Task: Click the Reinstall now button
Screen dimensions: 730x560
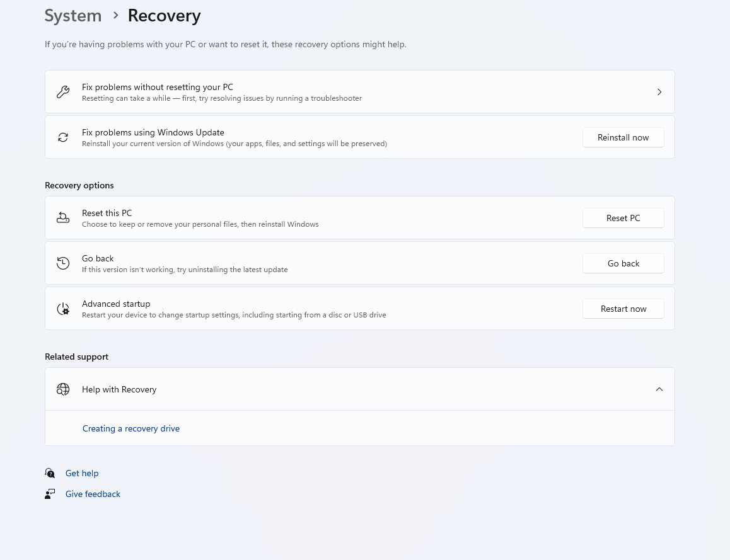Action: click(x=623, y=137)
